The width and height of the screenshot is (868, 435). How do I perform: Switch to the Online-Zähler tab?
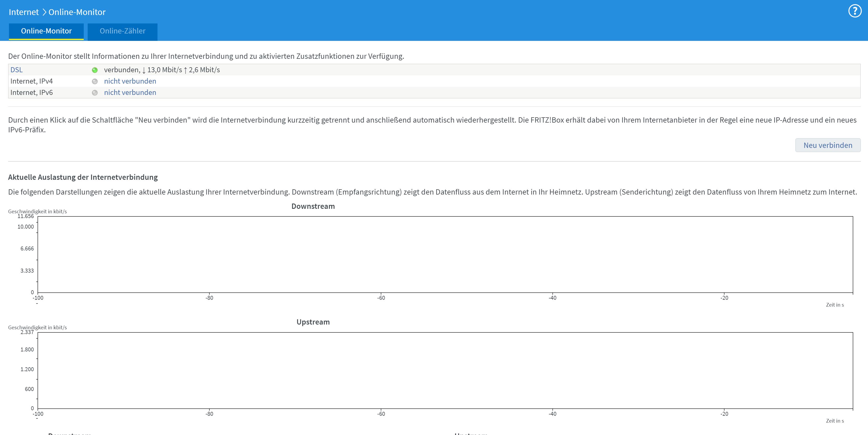point(122,31)
